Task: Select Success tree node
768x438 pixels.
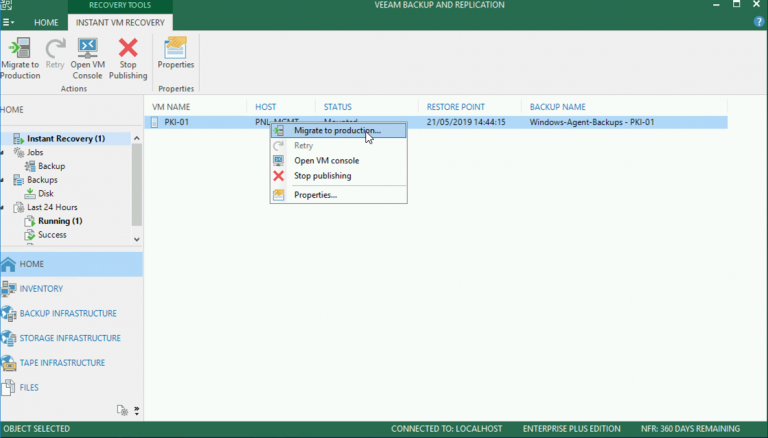Action: point(52,235)
